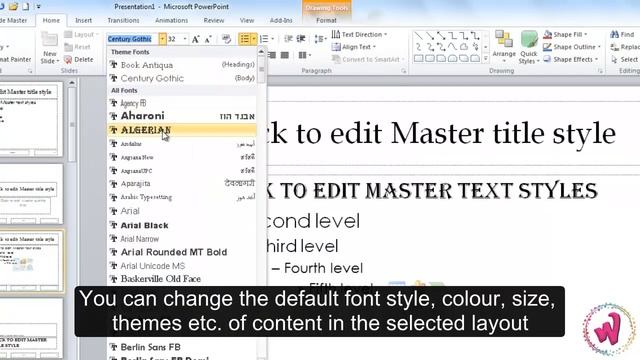Screen dimensions: 640x360
Task: Choose the Arial Narrow font
Action: coord(182,239)
